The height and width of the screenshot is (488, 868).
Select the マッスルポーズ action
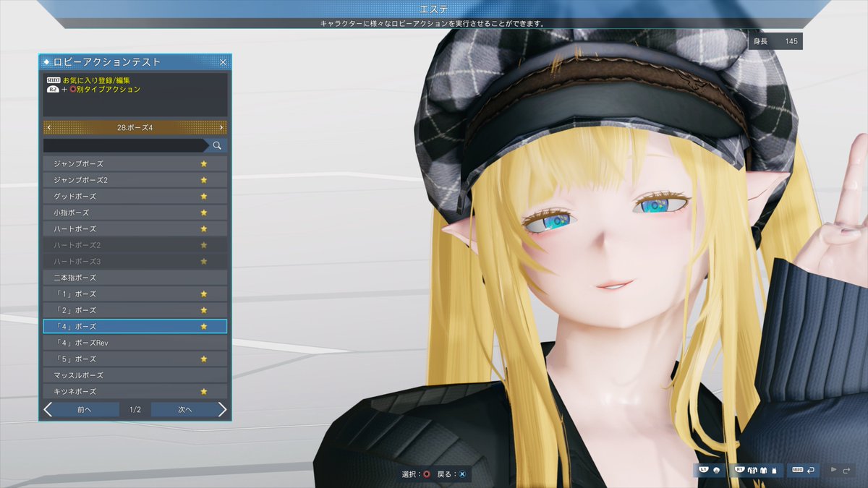(135, 375)
